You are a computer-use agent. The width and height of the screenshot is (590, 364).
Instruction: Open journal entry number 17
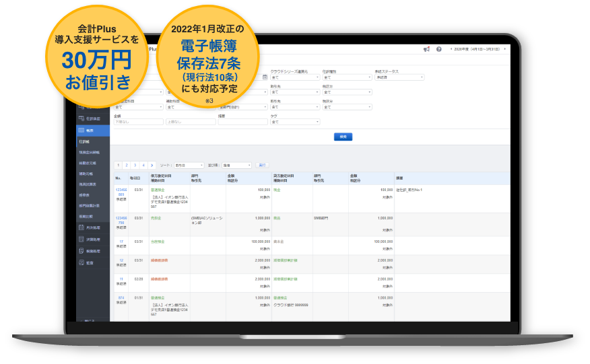(121, 242)
